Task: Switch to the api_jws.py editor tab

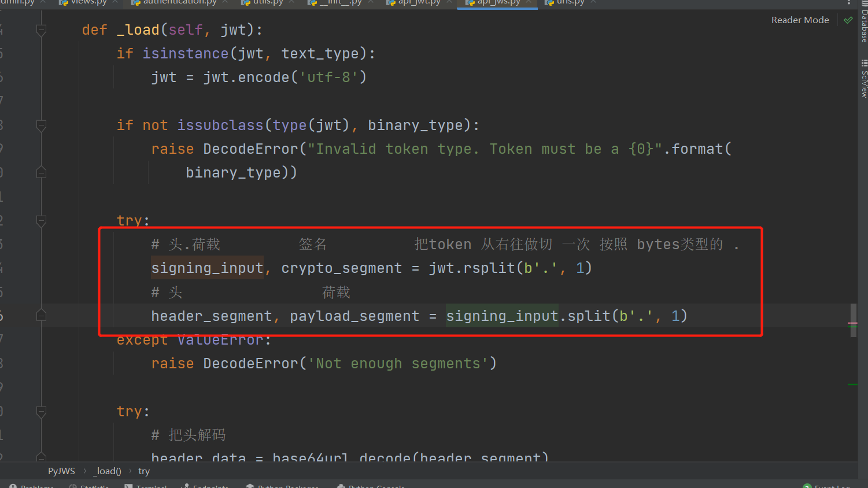Action: [498, 3]
